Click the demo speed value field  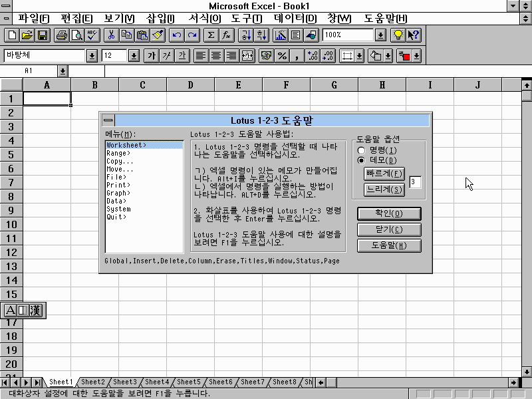click(x=415, y=182)
